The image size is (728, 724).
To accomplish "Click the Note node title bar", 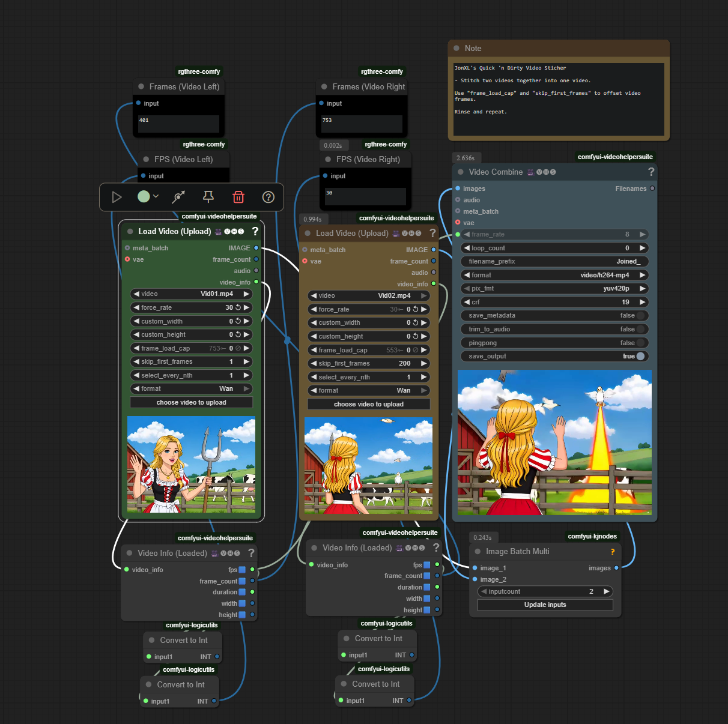I will [x=559, y=48].
